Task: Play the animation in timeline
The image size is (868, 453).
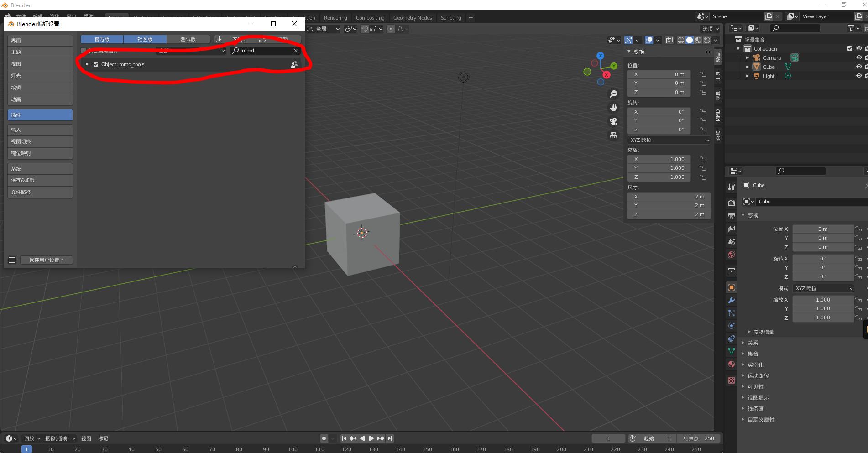Action: click(371, 438)
